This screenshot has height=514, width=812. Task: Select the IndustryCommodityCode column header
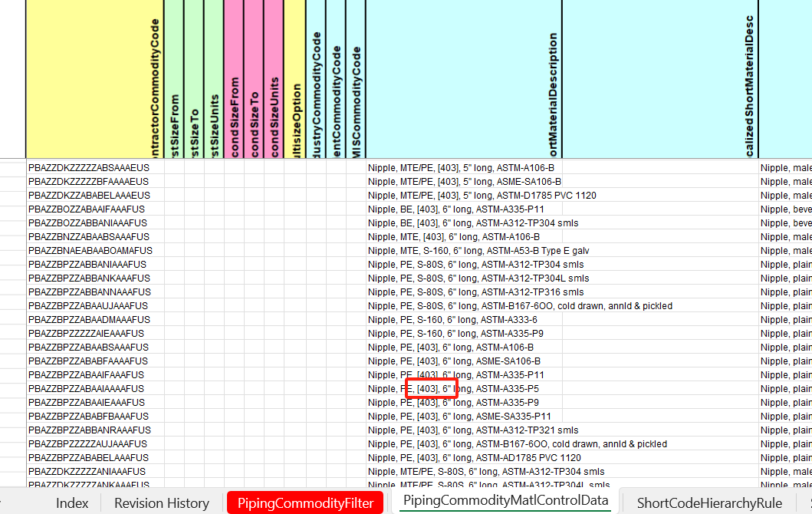(316, 79)
